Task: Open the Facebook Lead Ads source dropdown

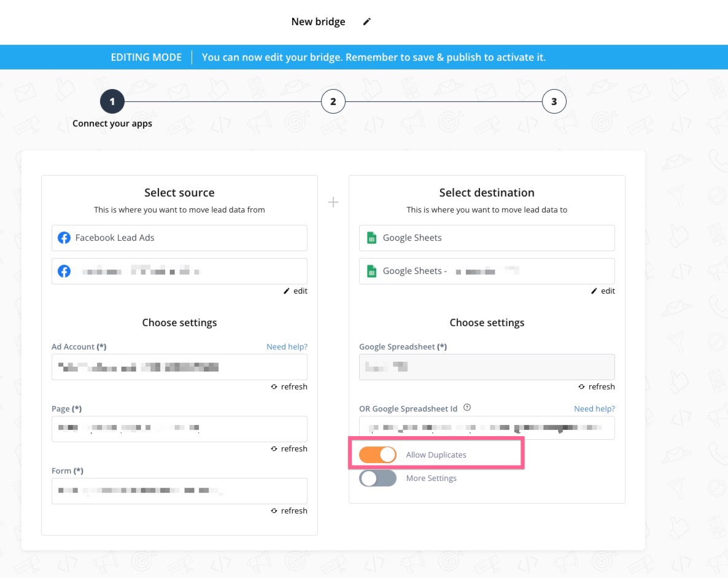Action: [x=179, y=238]
